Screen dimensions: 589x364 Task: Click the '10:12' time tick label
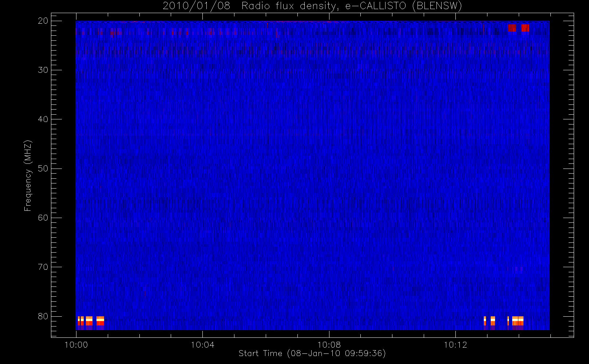coord(455,345)
